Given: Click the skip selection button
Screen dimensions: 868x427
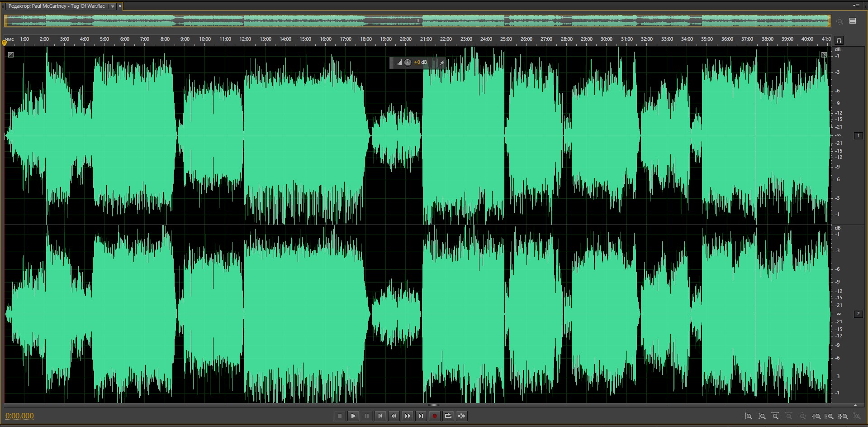Looking at the screenshot, I should coord(461,416).
